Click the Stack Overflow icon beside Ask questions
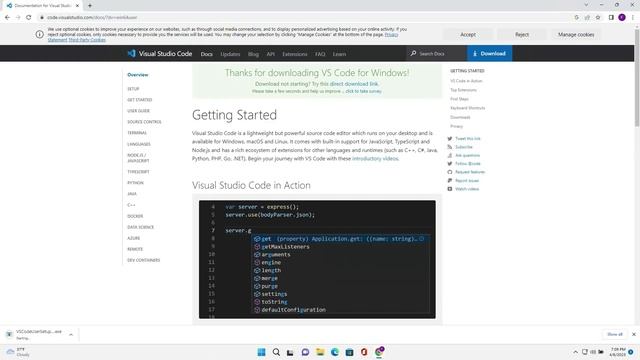This screenshot has width=640, height=360. point(450,156)
